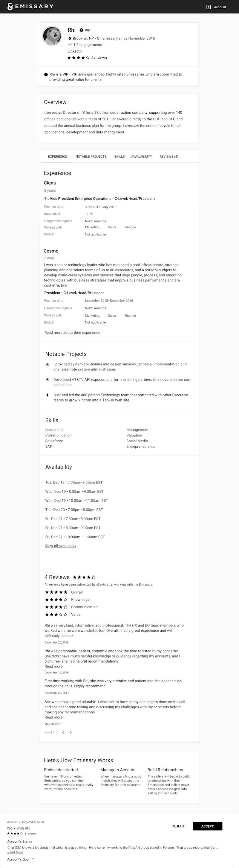Click the Emissary ampersand logo
Image resolution: width=239 pixels, height=868 pixels.
10,6
